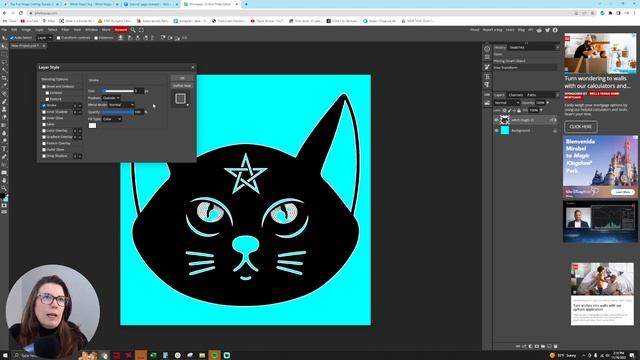Open the File menu
This screenshot has width=640, height=360.
tap(4, 30)
